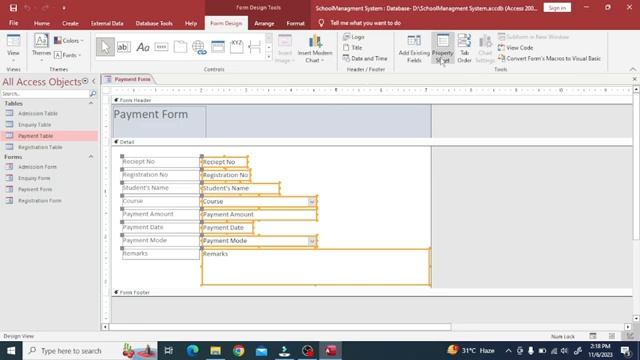Click the Form Footer section bar
The width and height of the screenshot is (640, 360).
(x=372, y=292)
